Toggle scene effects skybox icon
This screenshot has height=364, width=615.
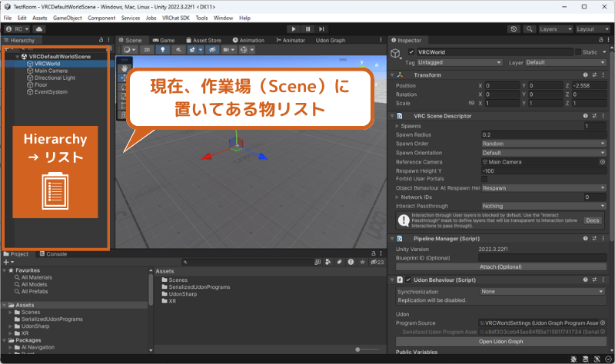click(193, 50)
